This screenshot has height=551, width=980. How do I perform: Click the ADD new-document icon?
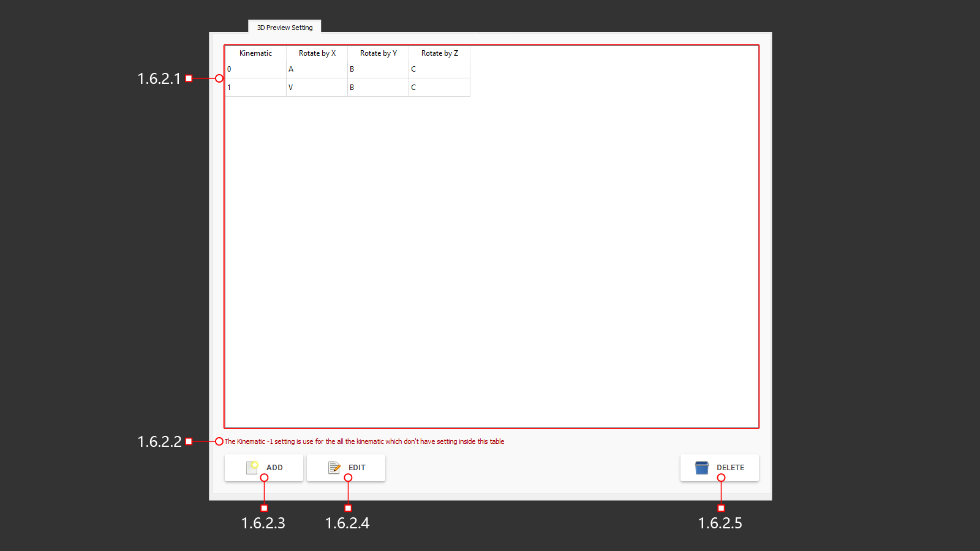coord(253,467)
